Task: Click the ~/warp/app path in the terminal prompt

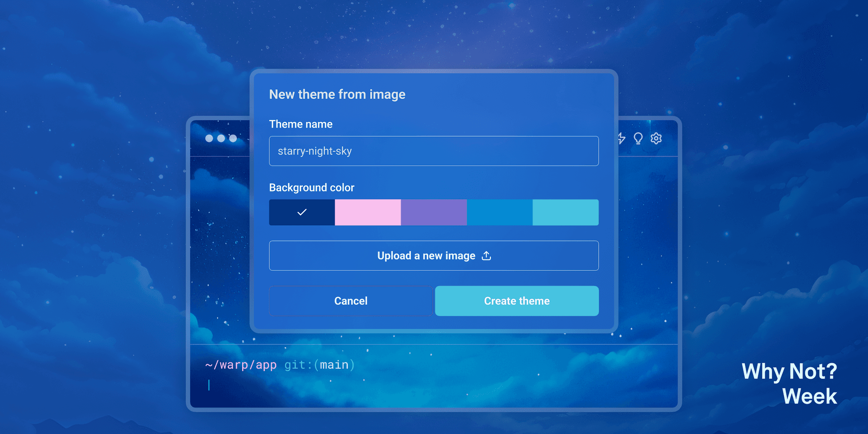Action: click(x=241, y=365)
